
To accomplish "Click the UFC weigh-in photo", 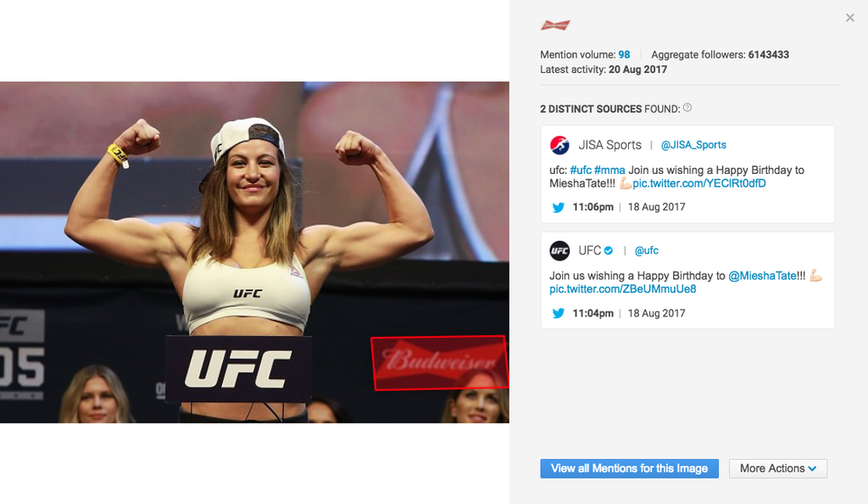I will tap(254, 253).
